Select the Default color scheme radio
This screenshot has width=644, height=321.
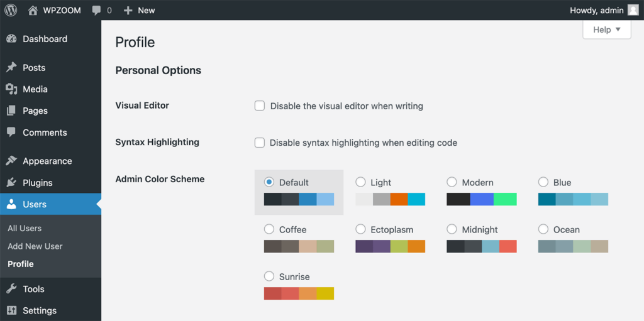tap(269, 182)
